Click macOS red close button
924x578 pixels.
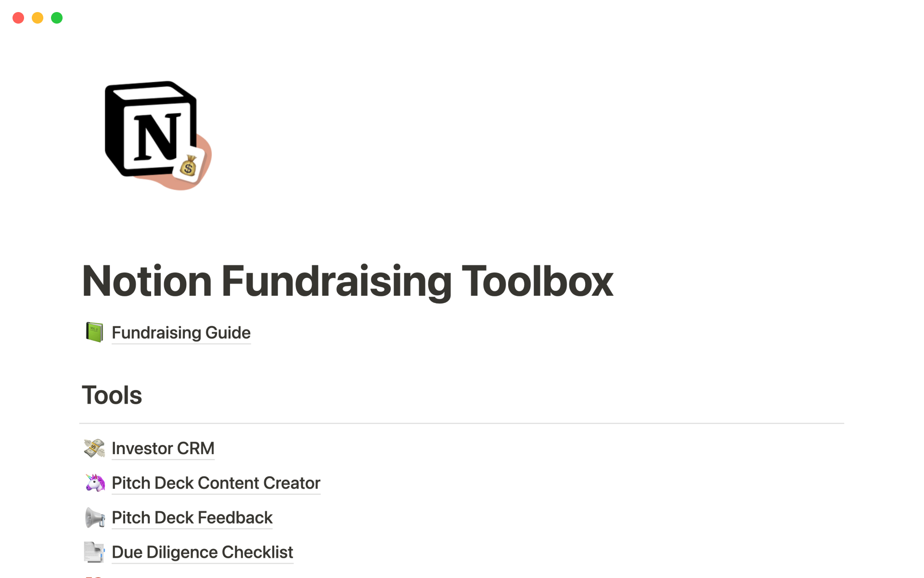click(x=18, y=17)
